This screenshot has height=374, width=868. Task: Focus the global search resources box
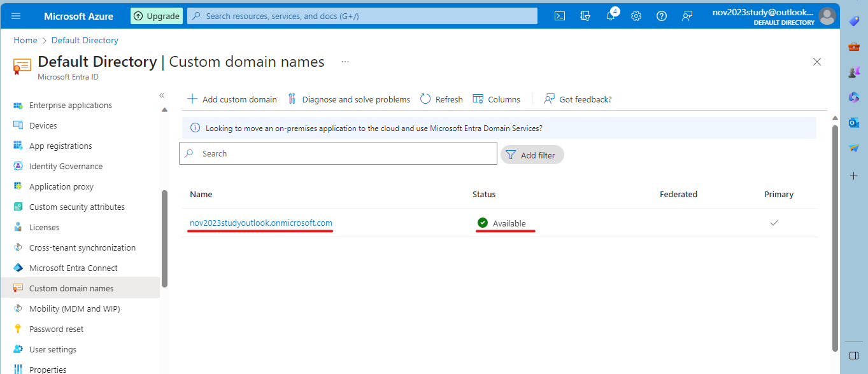coord(362,16)
